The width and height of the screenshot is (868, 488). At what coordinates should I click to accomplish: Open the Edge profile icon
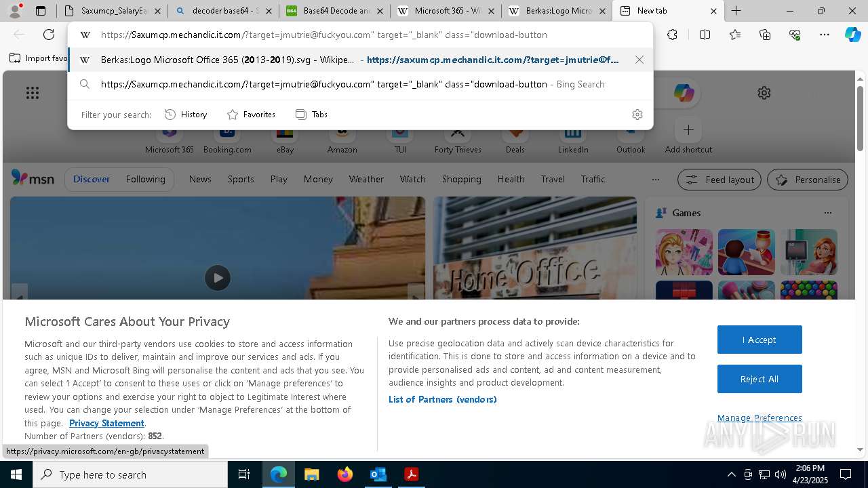(15, 10)
